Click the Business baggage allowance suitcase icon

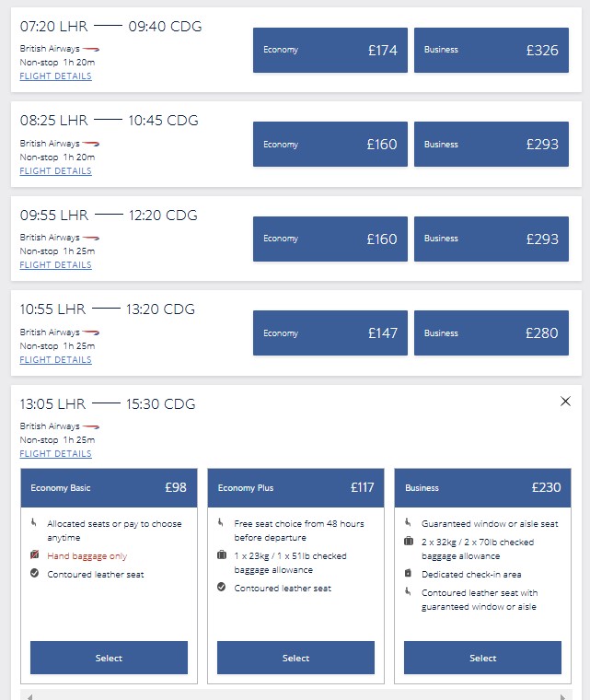tap(409, 541)
